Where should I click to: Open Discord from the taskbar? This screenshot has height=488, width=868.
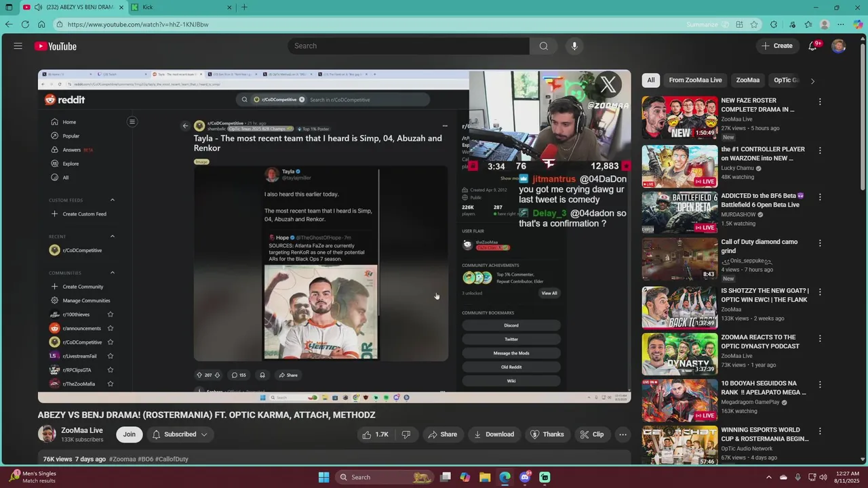(524, 477)
